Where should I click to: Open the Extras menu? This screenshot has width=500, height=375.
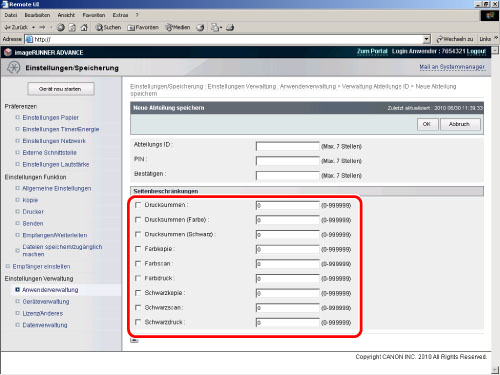pyautogui.click(x=120, y=15)
